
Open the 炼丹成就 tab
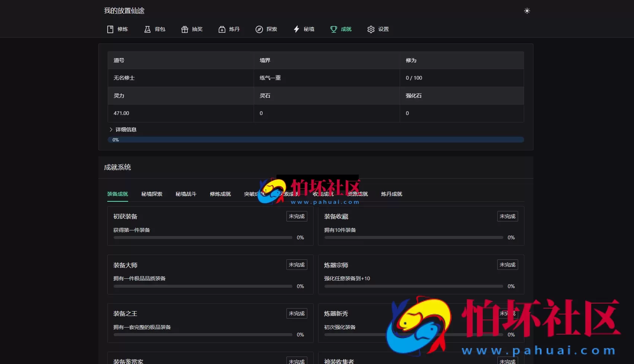click(391, 194)
